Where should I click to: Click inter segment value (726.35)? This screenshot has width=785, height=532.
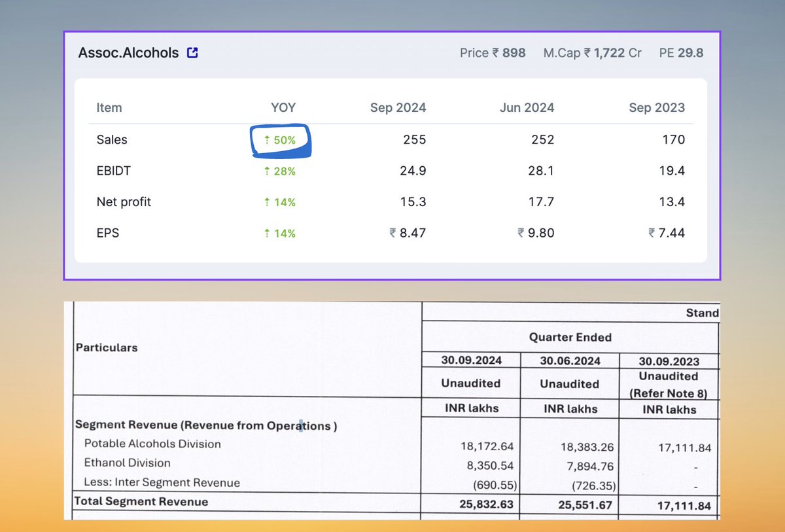click(593, 486)
